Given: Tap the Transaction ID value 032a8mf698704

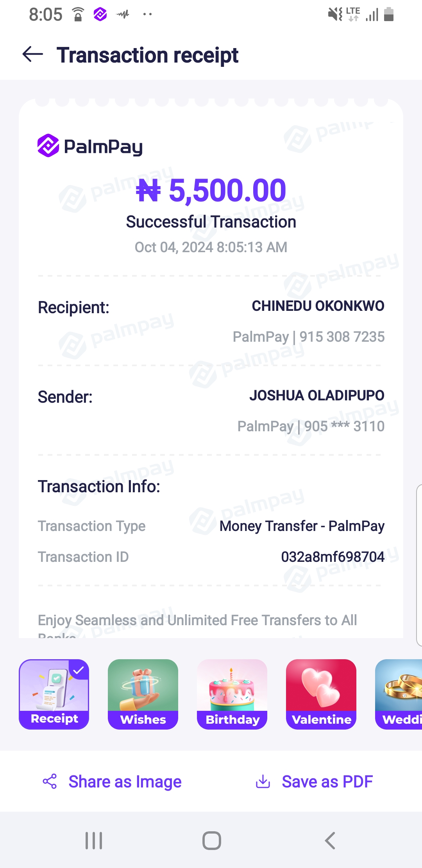Looking at the screenshot, I should pyautogui.click(x=333, y=557).
